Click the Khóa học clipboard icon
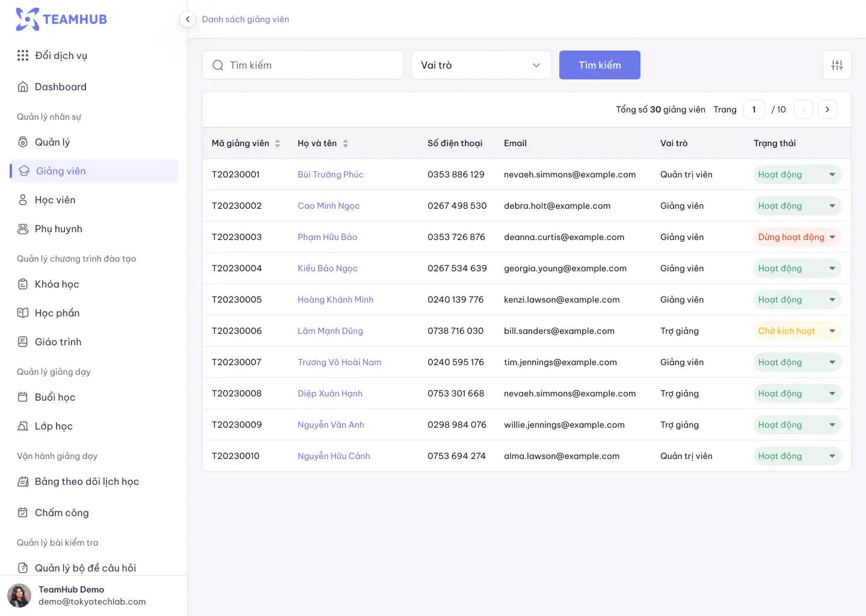866x616 pixels. [x=23, y=284]
